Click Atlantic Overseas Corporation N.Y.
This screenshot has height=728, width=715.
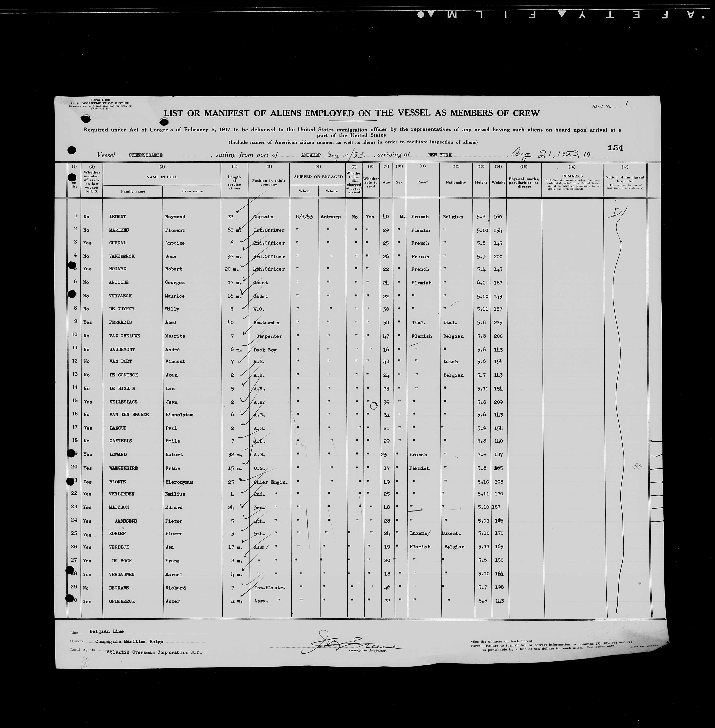[154, 652]
